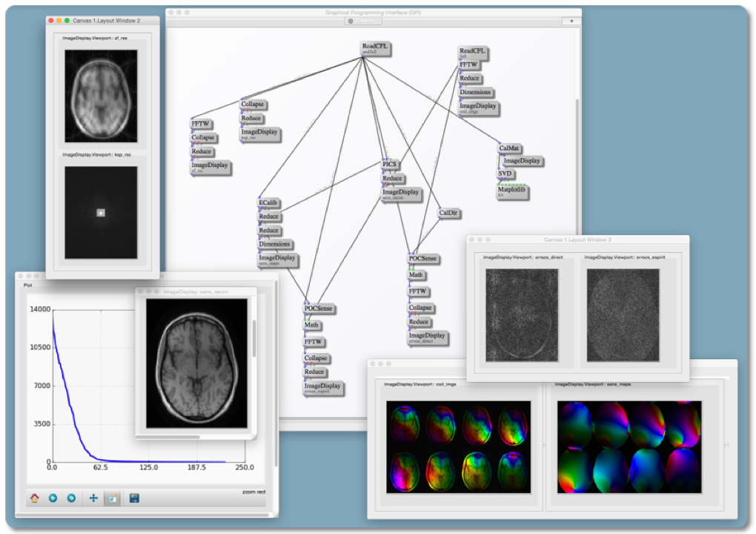Select the CalMat node
This screenshot has height=534, width=756.
click(509, 148)
